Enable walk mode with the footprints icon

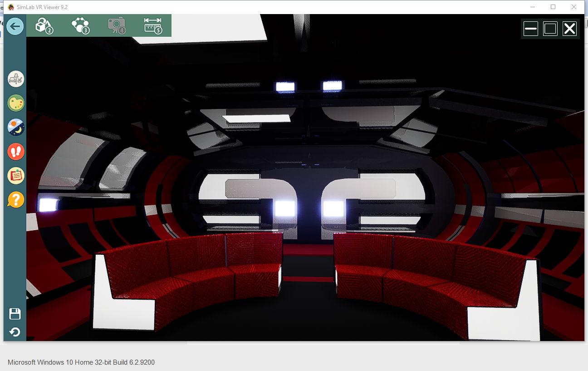click(x=16, y=152)
